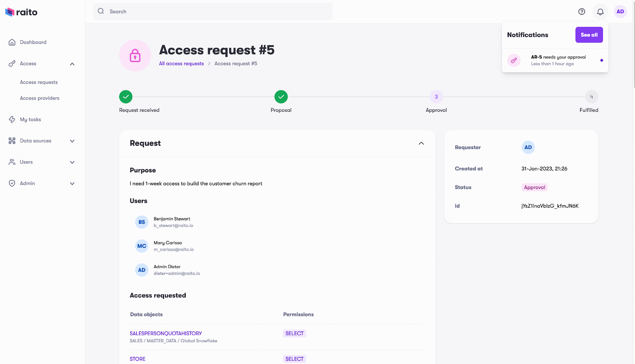This screenshot has height=364, width=635.
Task: Select Access providers in the sidebar
Action: coord(40,98)
